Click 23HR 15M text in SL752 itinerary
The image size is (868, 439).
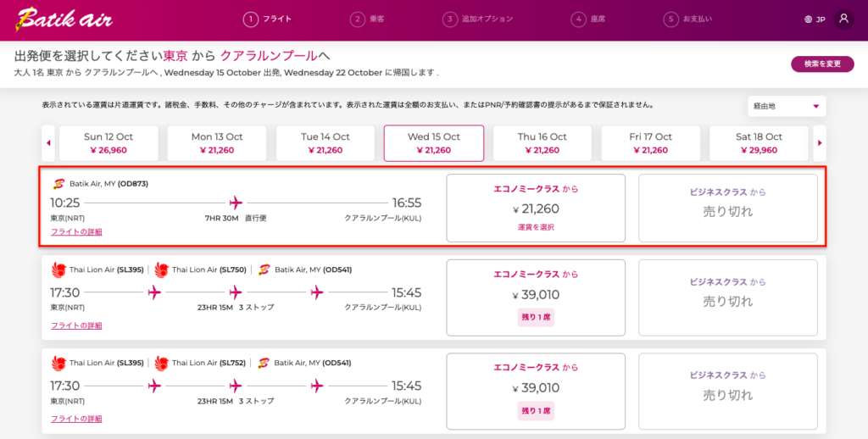pyautogui.click(x=216, y=401)
